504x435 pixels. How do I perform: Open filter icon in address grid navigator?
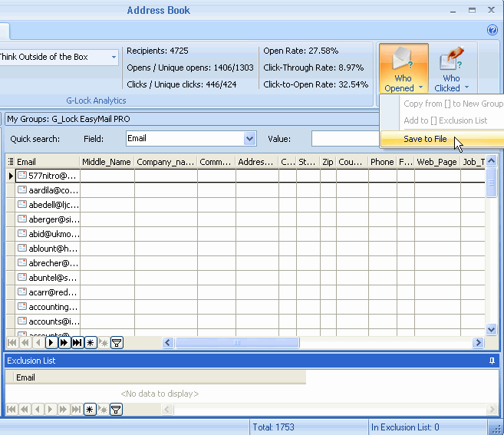[x=117, y=343]
